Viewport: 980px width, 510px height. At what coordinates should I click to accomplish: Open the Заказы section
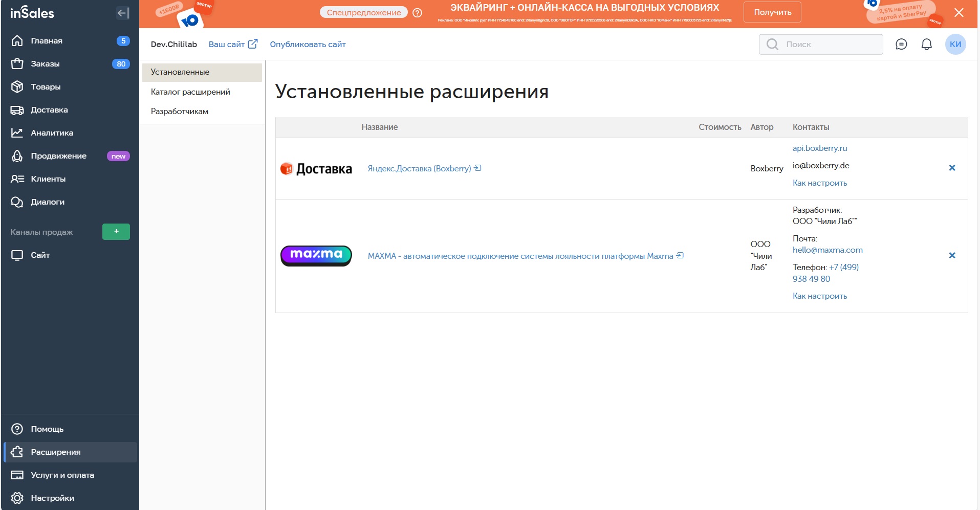point(45,64)
